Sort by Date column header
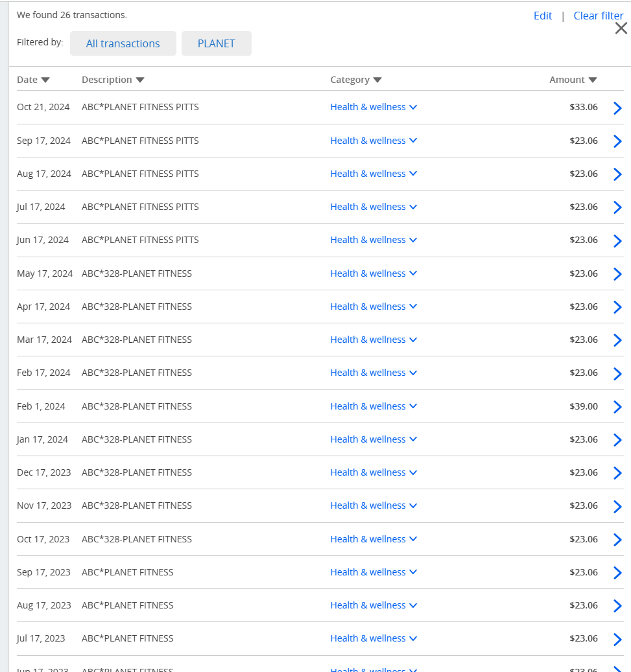631x672 pixels. tap(34, 80)
